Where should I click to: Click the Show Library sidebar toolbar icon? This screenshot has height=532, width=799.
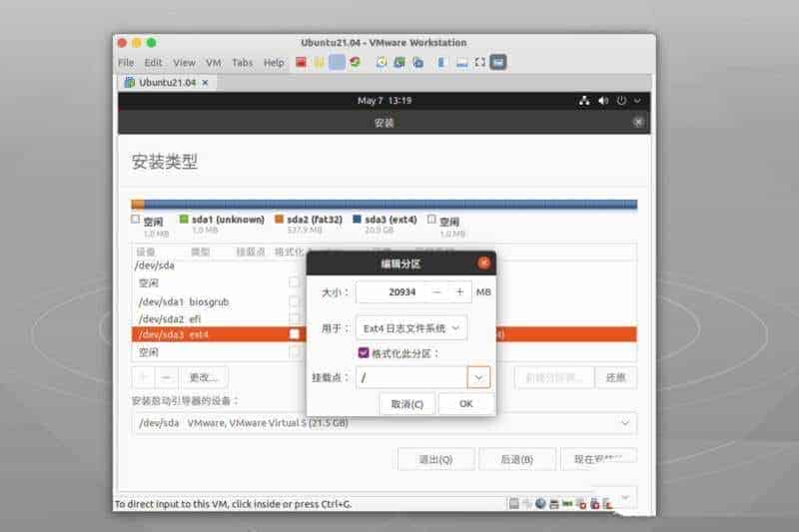(x=441, y=62)
